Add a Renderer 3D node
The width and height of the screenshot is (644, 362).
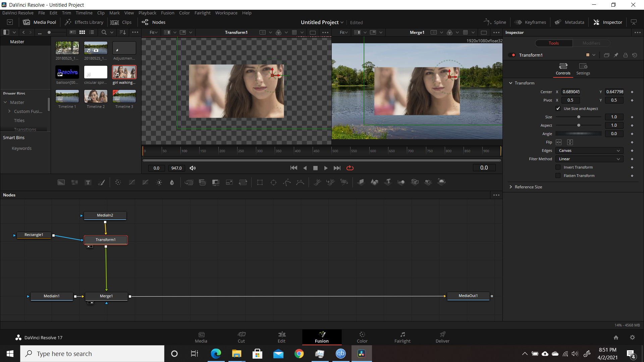(x=442, y=182)
